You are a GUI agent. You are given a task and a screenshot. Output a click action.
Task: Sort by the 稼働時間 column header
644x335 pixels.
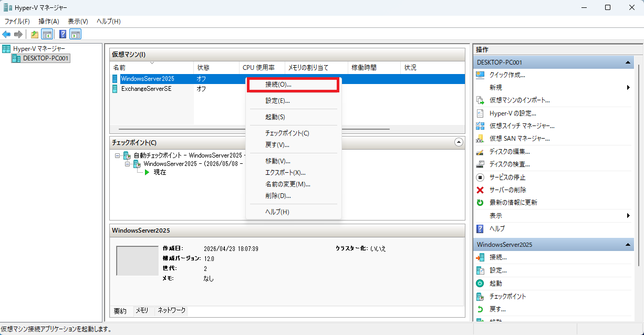(374, 68)
